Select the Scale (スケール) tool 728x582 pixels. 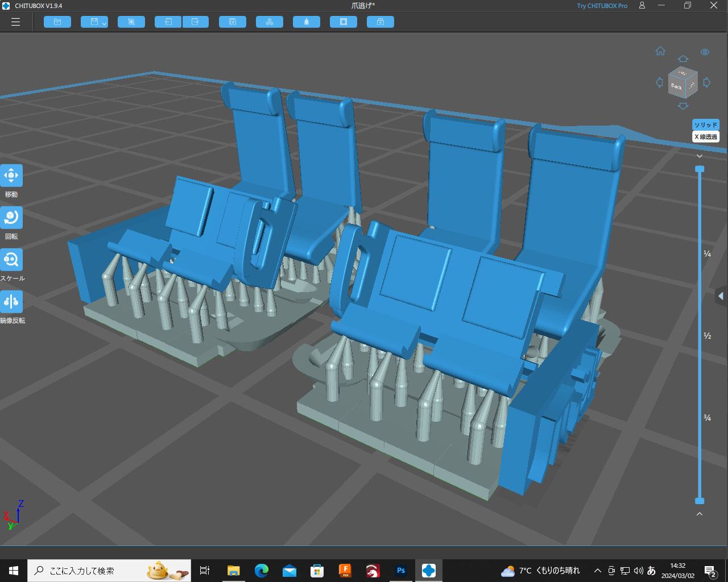pos(11,260)
